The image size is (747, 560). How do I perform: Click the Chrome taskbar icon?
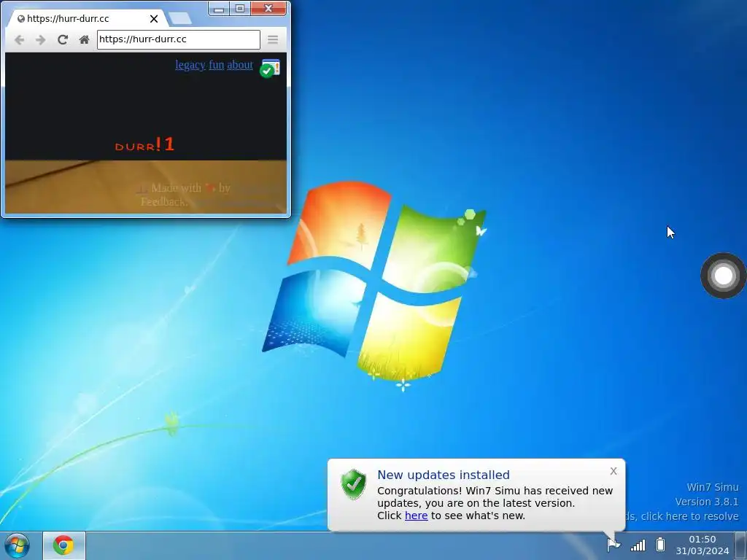(x=64, y=545)
